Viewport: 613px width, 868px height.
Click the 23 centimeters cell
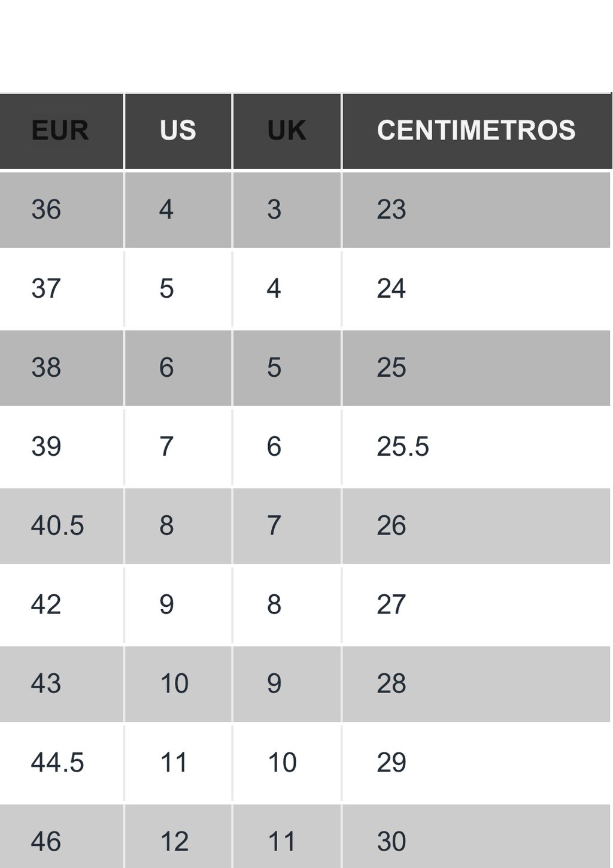tap(477, 210)
